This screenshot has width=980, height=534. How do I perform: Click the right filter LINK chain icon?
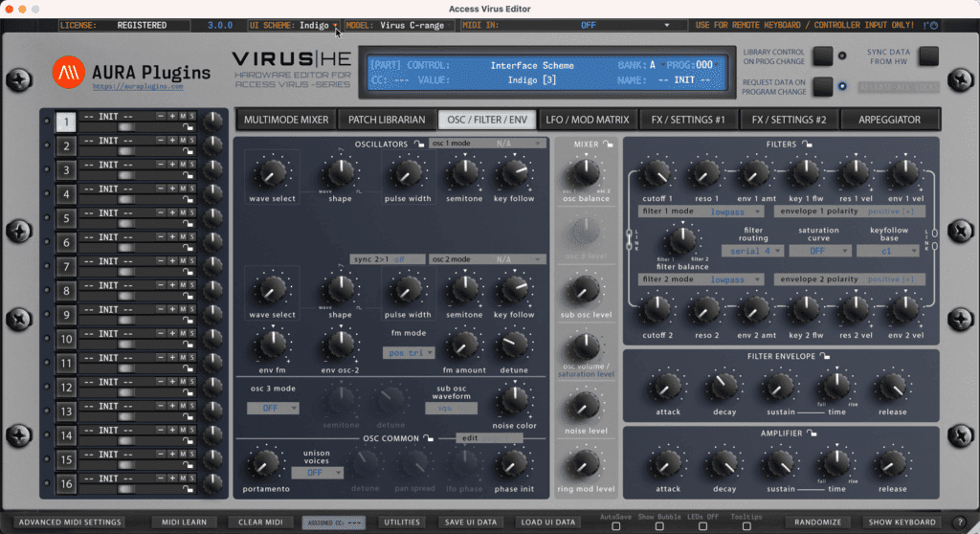935,239
